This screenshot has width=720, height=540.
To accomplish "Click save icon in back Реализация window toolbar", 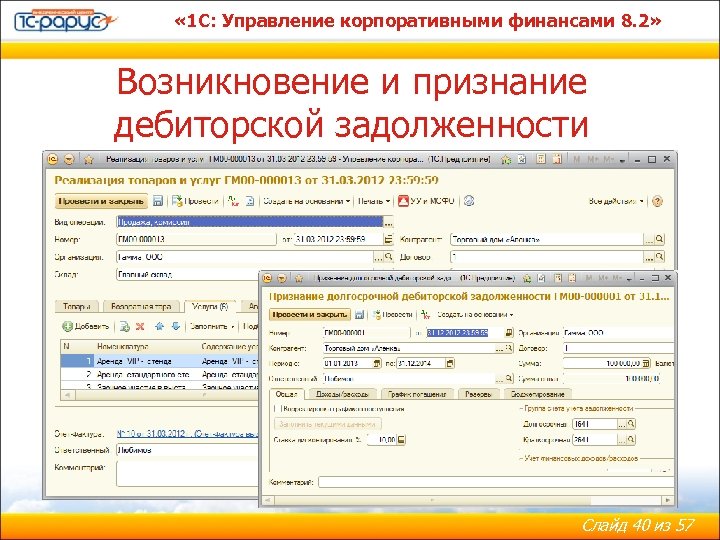I will (158, 201).
